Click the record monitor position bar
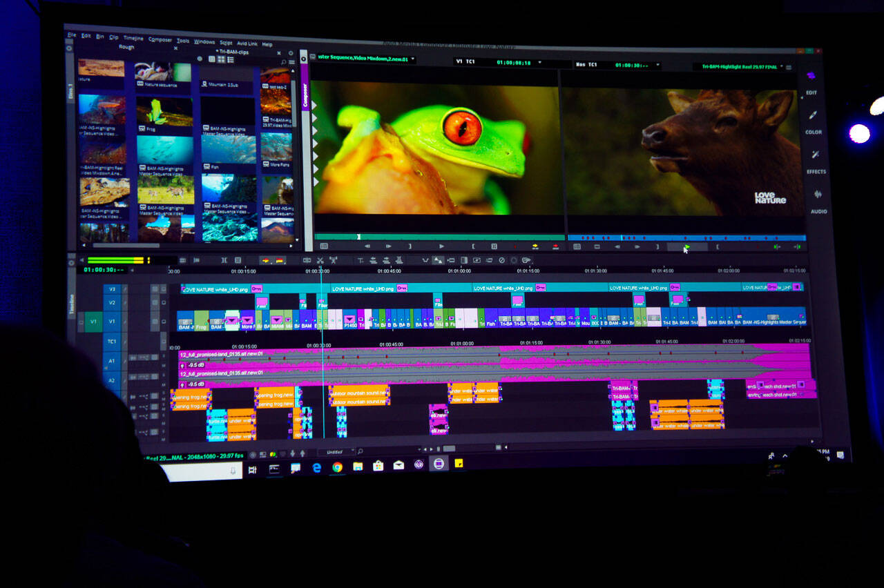 686,238
